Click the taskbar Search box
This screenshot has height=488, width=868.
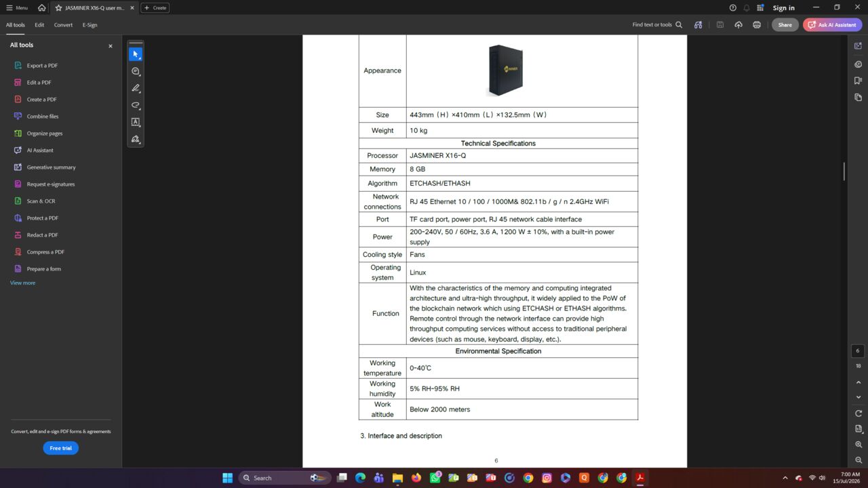pyautogui.click(x=285, y=478)
